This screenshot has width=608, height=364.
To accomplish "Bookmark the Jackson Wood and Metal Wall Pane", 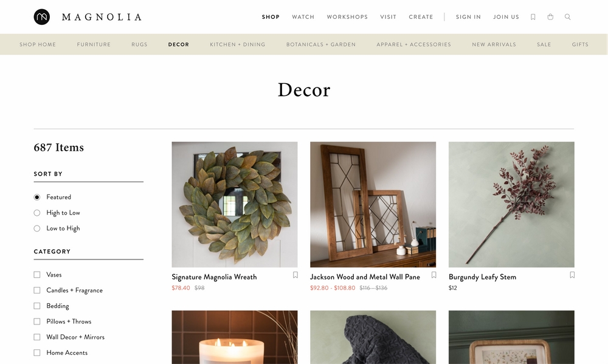I will coord(434,275).
